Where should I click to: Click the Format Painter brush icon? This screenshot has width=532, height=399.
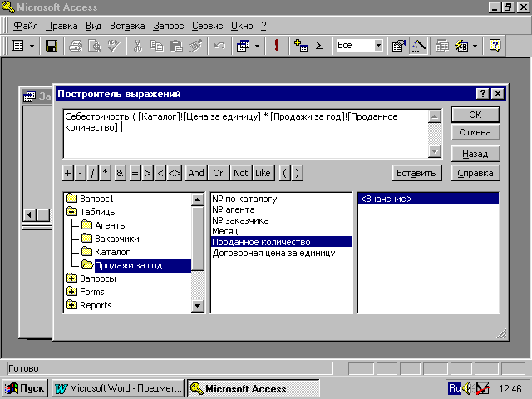pyautogui.click(x=195, y=46)
